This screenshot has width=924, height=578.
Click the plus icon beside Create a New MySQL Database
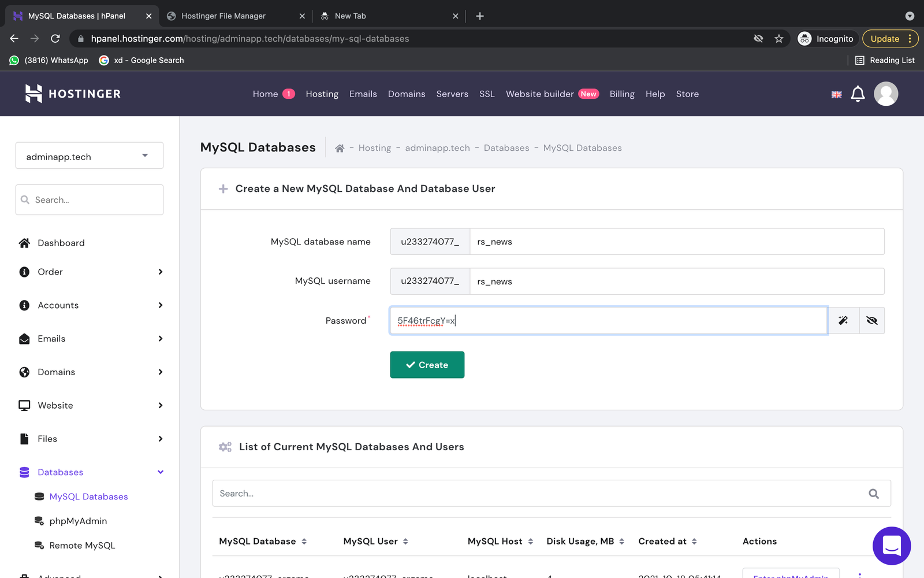(223, 189)
